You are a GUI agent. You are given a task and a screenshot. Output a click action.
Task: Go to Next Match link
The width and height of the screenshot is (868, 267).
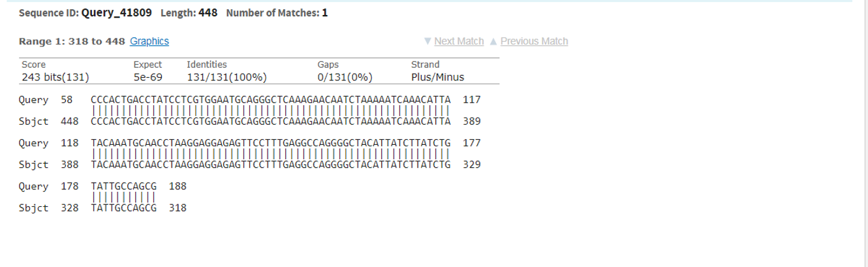[x=459, y=41]
